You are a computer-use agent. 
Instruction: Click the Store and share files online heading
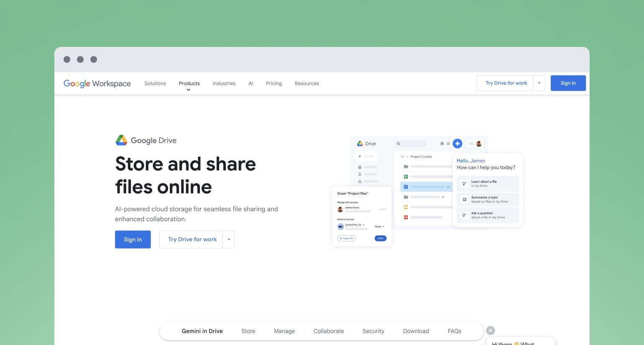[186, 175]
